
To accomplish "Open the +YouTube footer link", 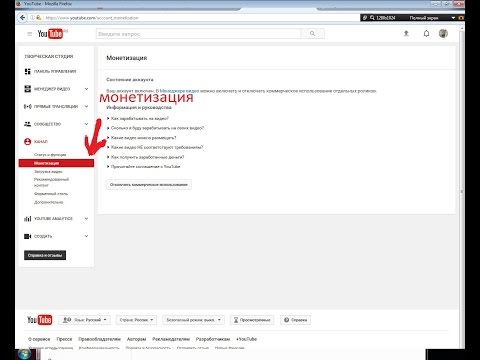I will pyautogui.click(x=246, y=339).
